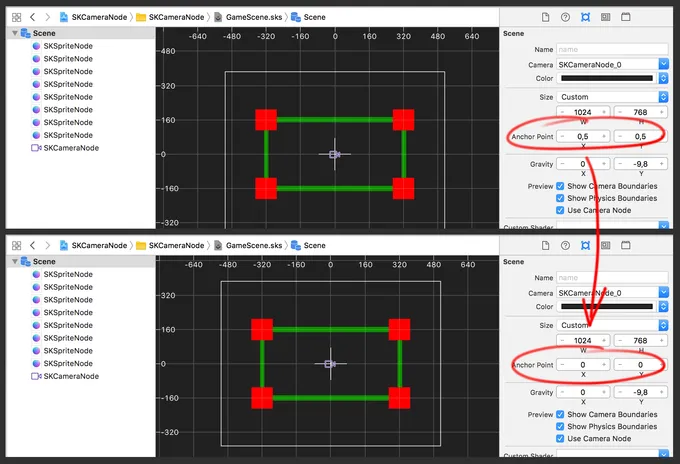Open Camera dropdown in upper window
The height and width of the screenshot is (464, 680).
click(x=664, y=65)
